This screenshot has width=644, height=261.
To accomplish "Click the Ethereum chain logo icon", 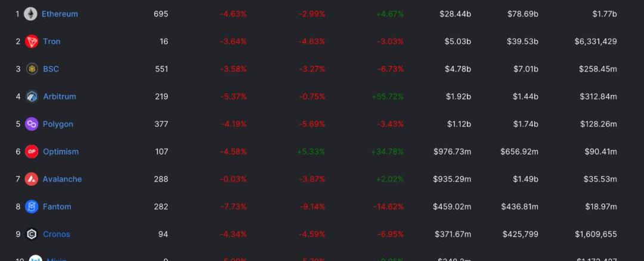I will (x=30, y=14).
